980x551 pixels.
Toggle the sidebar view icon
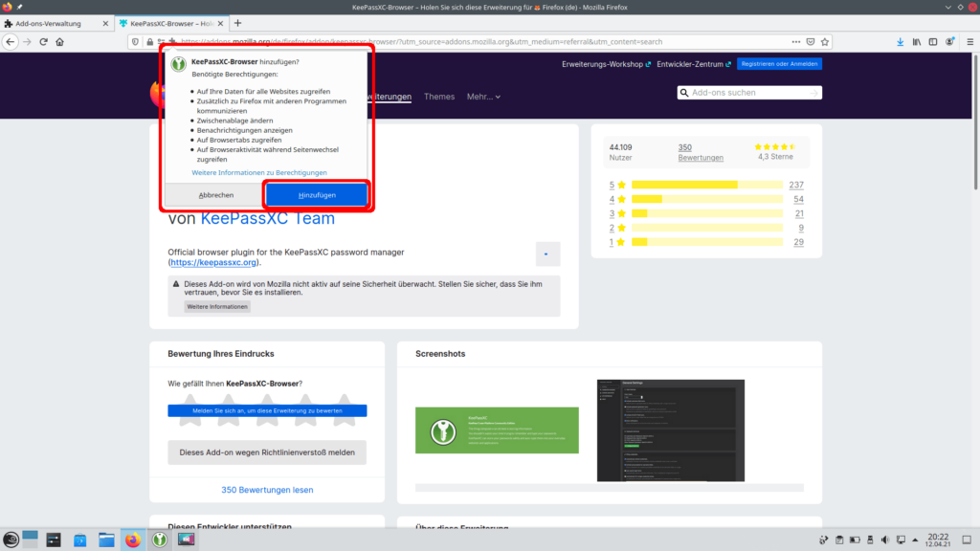click(x=933, y=42)
